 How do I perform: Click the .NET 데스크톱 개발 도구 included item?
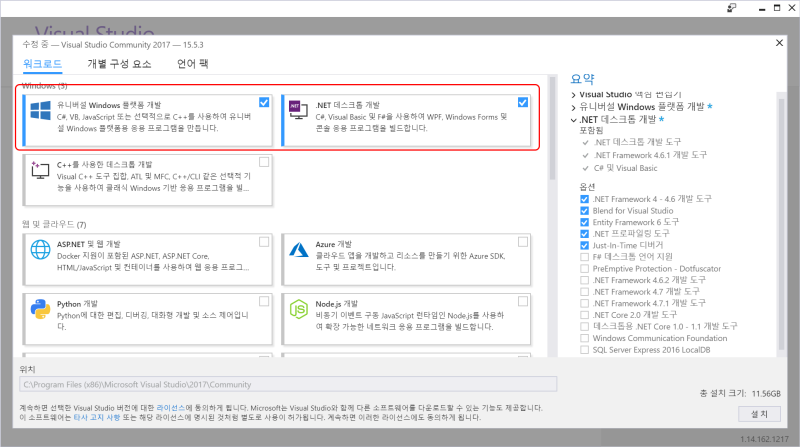click(637, 142)
